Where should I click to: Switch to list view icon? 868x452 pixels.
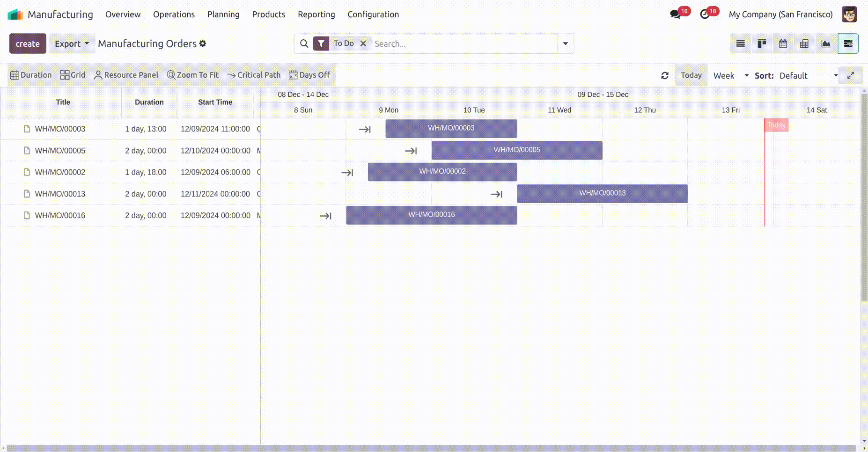pos(740,44)
